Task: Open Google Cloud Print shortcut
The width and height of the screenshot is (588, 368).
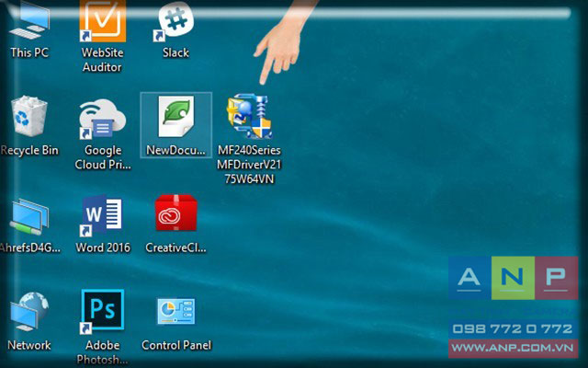Action: pyautogui.click(x=102, y=119)
